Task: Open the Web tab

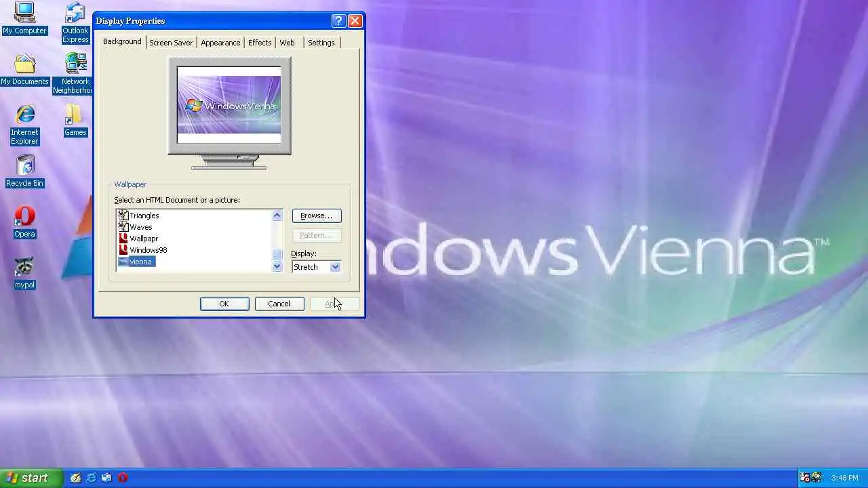Action: [x=287, y=43]
